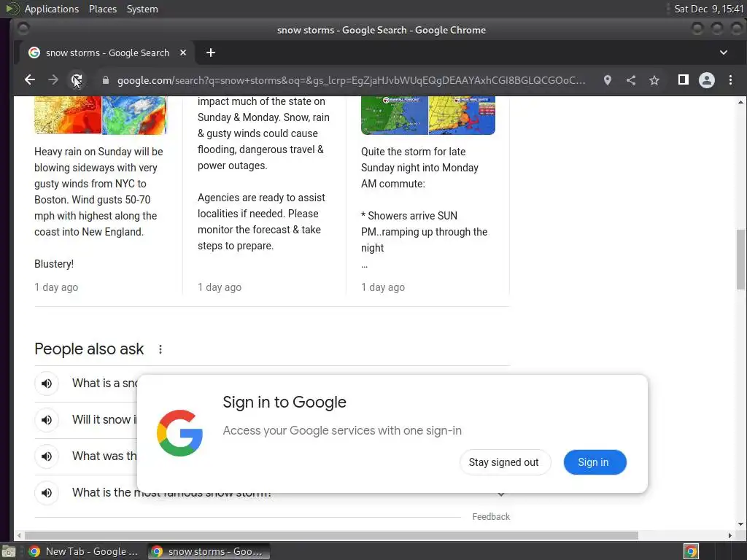Screen dimensions: 747x560
Task: Reload the current page
Action: 77,80
